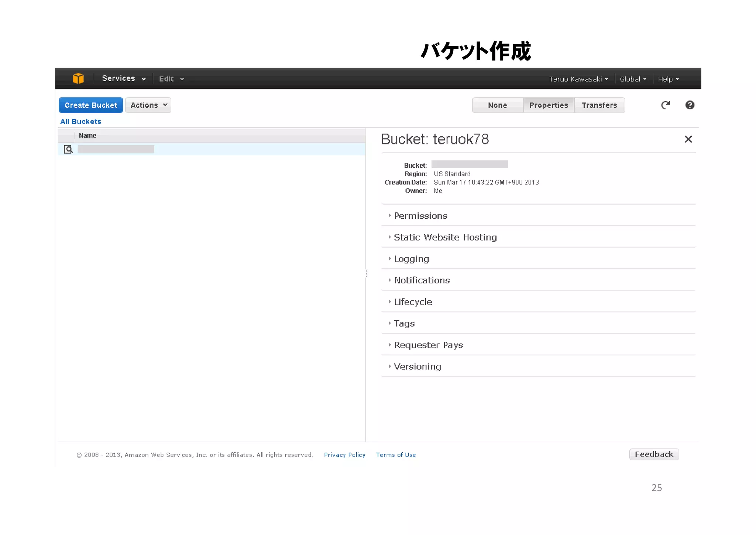756x535 pixels.
Task: Open the All Buckets breadcrumb link
Action: point(80,122)
